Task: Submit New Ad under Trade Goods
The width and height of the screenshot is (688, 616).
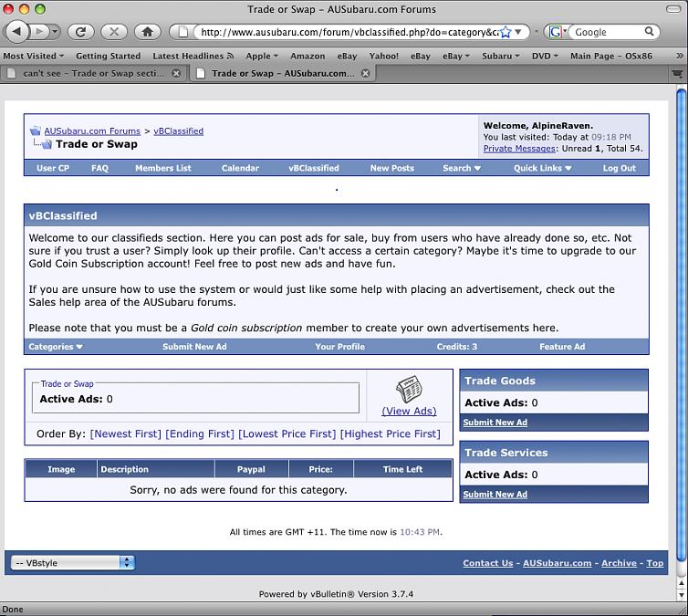Action: coord(495,423)
